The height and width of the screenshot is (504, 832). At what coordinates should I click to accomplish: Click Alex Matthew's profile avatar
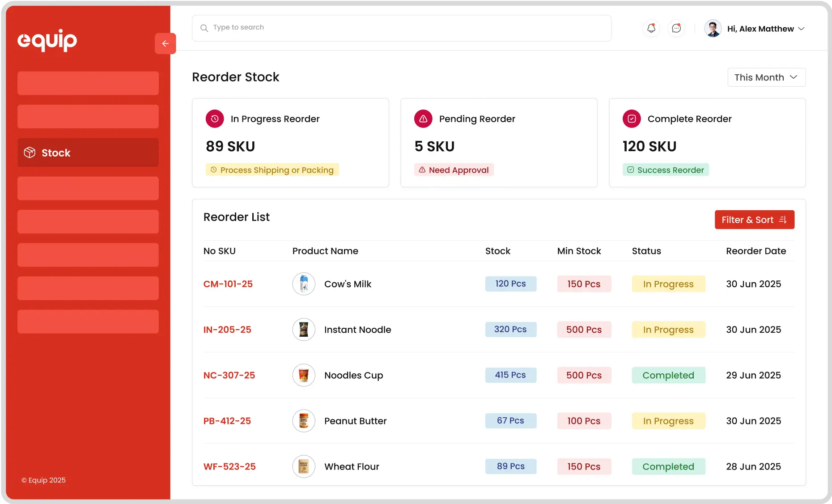713,29
